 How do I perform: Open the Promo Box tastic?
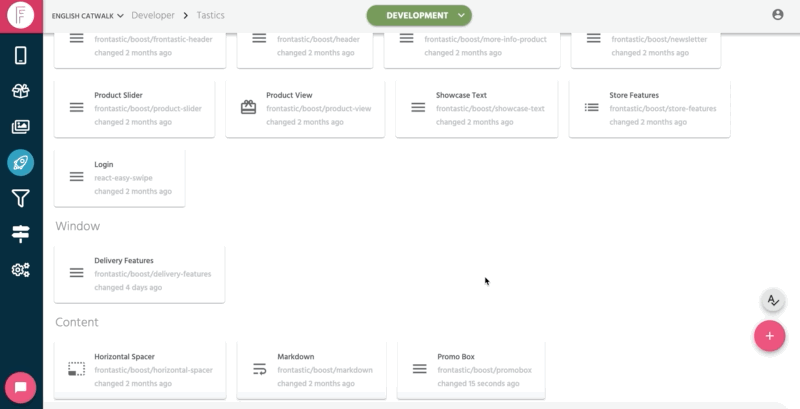[x=471, y=370]
